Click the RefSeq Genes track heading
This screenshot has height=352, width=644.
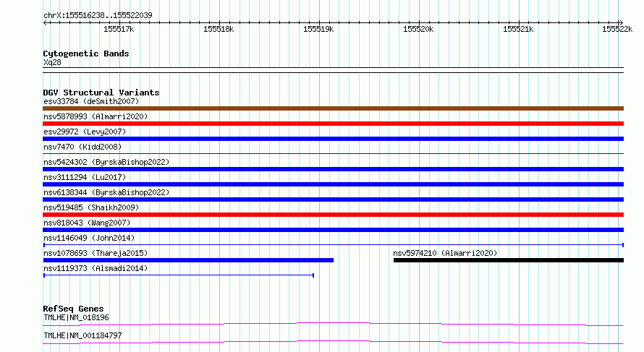pyautogui.click(x=73, y=309)
